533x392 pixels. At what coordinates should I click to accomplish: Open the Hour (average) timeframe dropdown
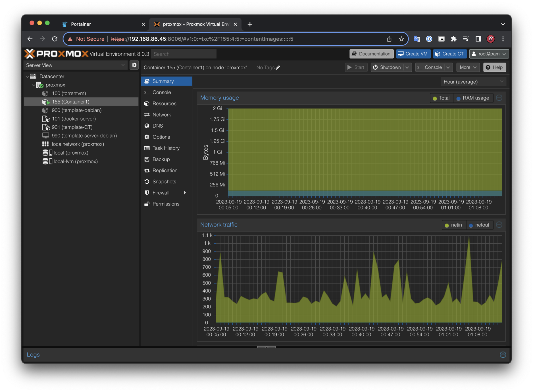[473, 82]
